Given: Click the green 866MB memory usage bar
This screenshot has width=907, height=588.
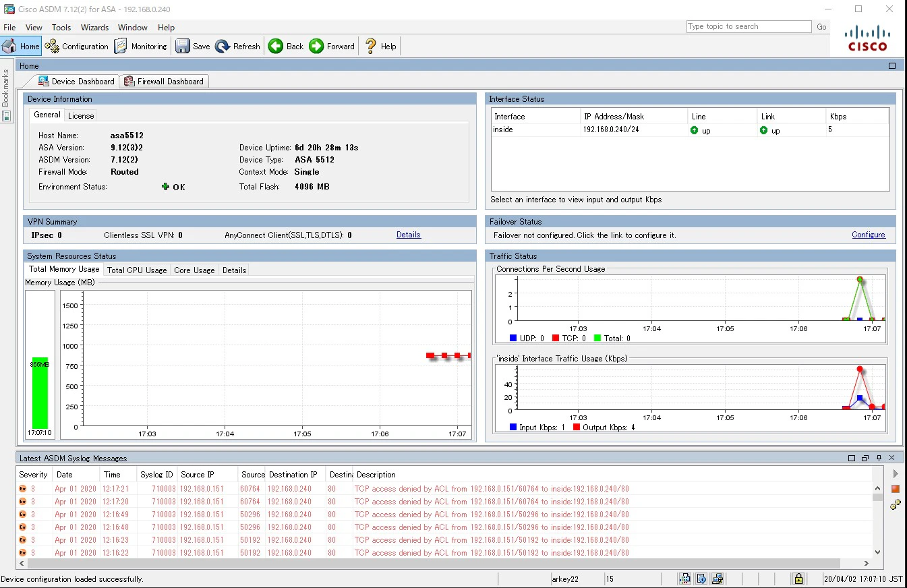Looking at the screenshot, I should tap(40, 393).
